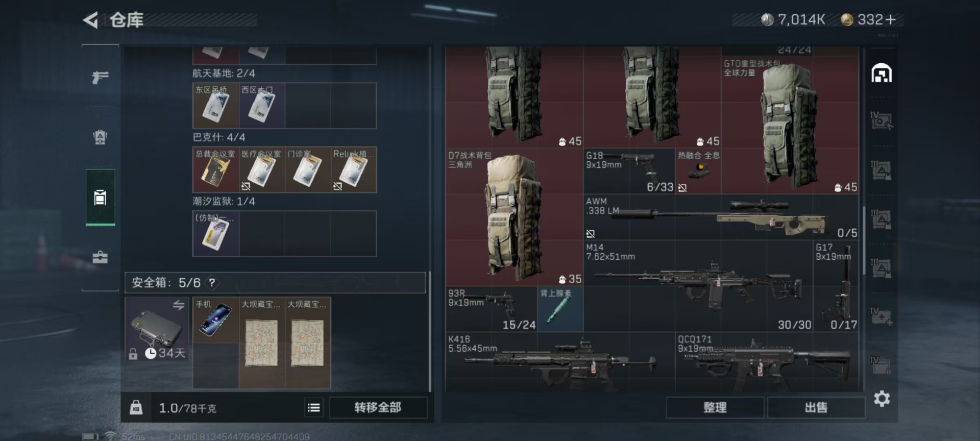Viewport: 980px width, 441px height.
Task: Go back using the 仓库 arrow
Action: 91,20
